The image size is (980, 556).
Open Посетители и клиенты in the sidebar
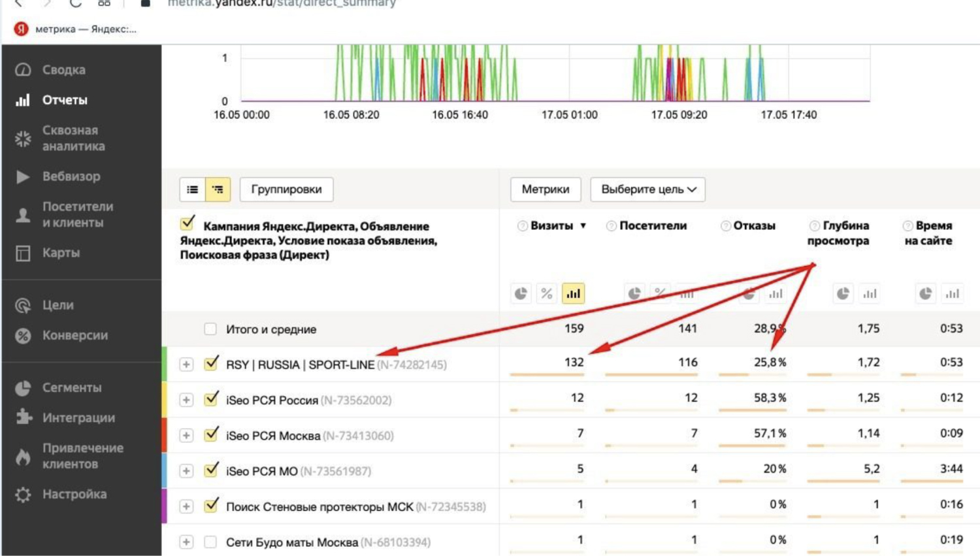[78, 214]
